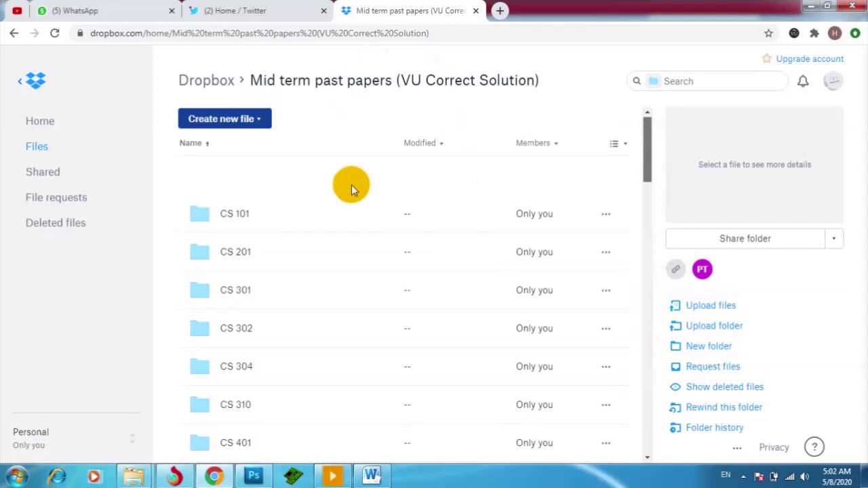Screen dimensions: 868x488
Task: Sort by Name column
Action: [194, 143]
